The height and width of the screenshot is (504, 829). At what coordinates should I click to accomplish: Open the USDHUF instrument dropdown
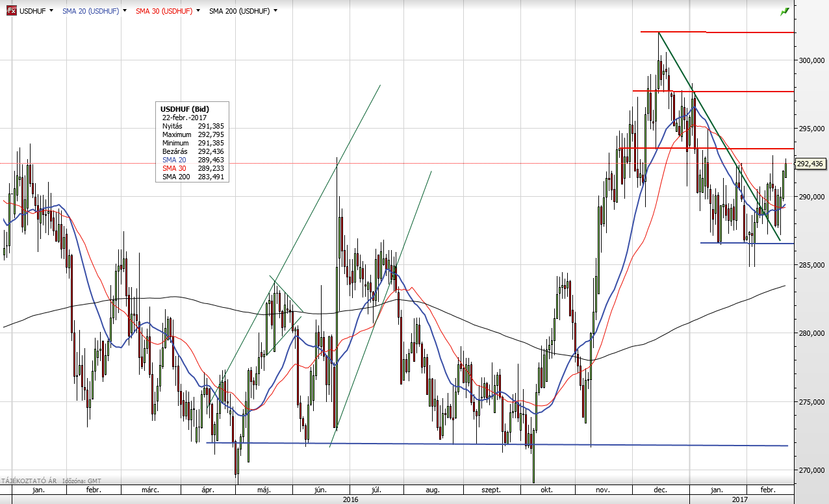point(51,11)
